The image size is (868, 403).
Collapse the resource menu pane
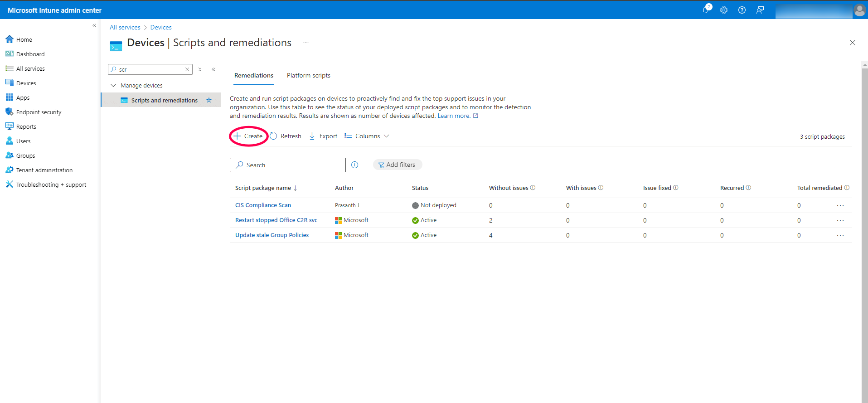[213, 69]
